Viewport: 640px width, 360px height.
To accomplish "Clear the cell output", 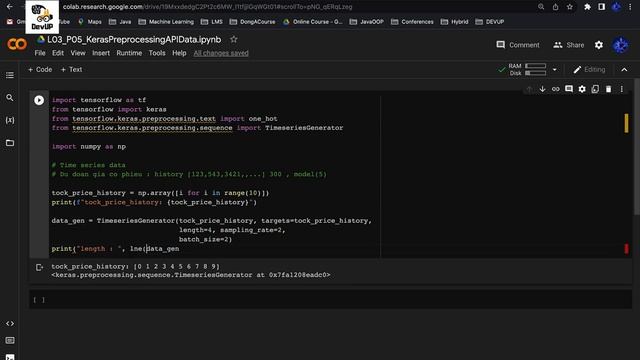I will click(x=39, y=267).
